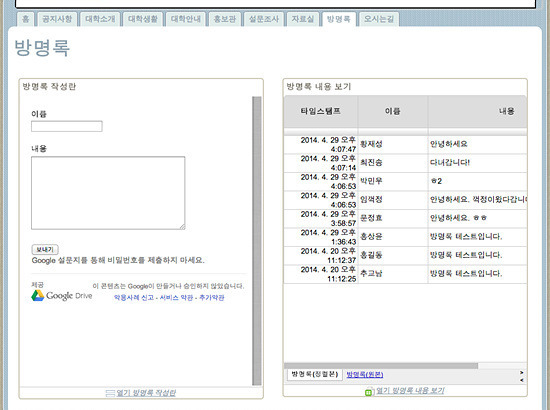Switch to the 공지사항 tab

click(57, 19)
